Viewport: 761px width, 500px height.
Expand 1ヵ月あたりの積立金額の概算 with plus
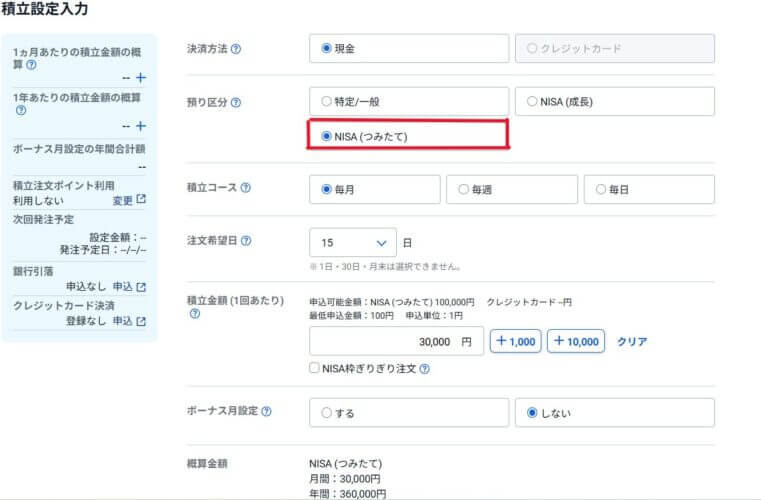pos(141,77)
